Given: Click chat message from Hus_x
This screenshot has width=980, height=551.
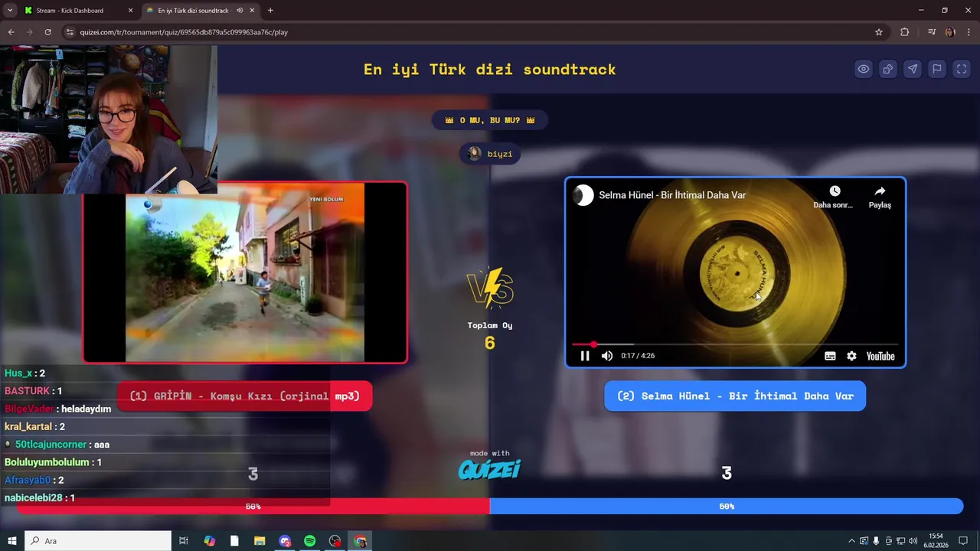Looking at the screenshot, I should click(x=24, y=373).
